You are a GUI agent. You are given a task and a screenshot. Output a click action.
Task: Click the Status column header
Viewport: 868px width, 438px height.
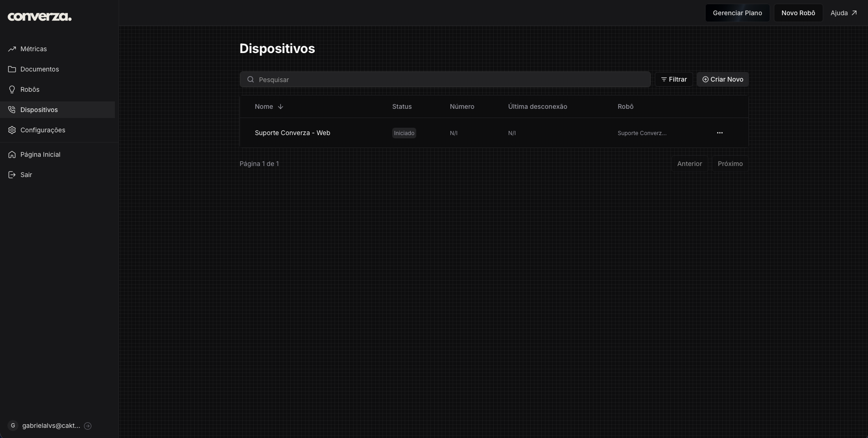(402, 107)
